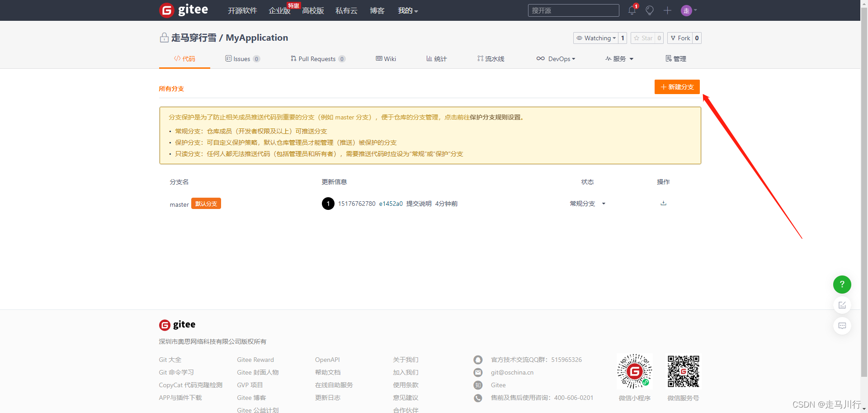Click the floating feedback edit icon
This screenshot has width=868, height=413.
tap(842, 305)
